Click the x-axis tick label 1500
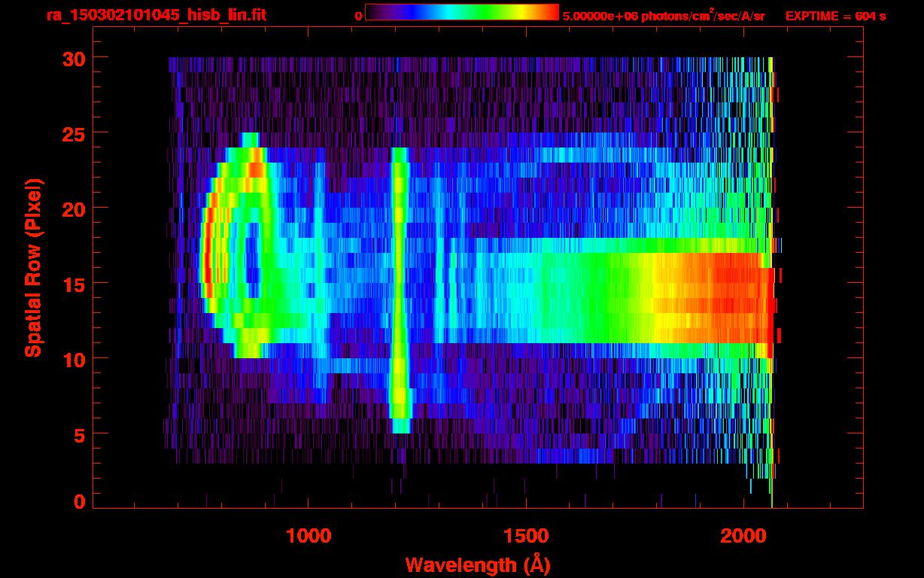This screenshot has width=924, height=578. point(526,534)
